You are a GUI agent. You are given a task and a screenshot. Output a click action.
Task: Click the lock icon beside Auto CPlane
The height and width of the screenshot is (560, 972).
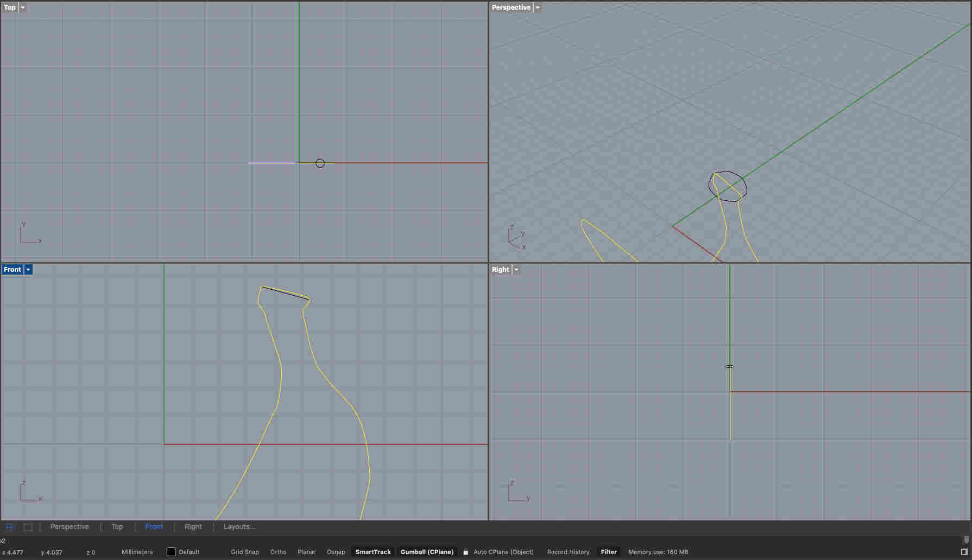[x=465, y=552]
